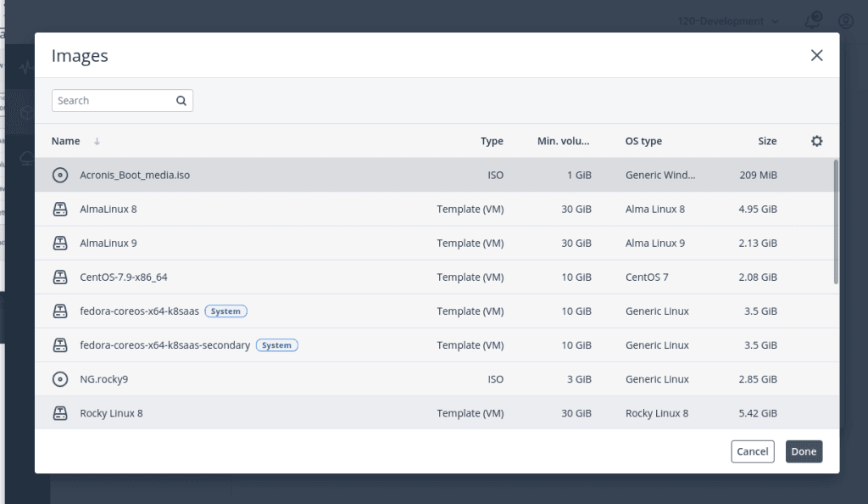Click the Alma Linux 8 OS type cell
This screenshot has width=868, height=504.
click(x=655, y=210)
